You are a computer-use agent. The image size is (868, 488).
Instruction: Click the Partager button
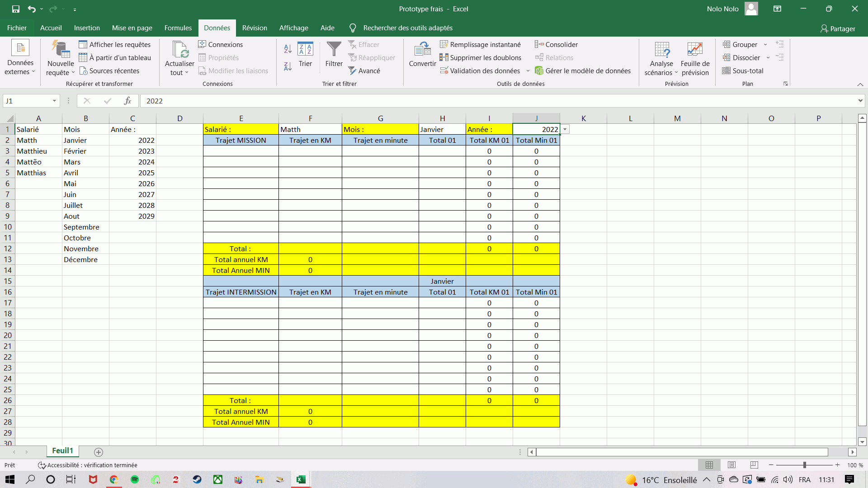point(838,28)
